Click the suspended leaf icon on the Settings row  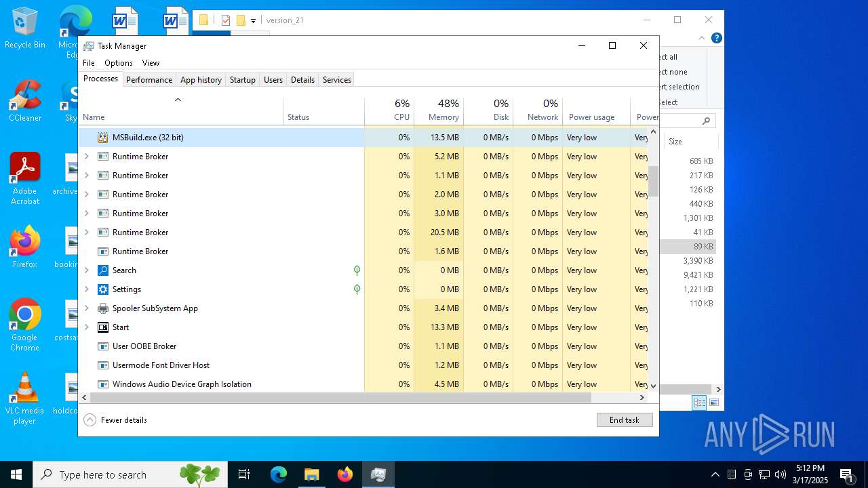(x=357, y=289)
